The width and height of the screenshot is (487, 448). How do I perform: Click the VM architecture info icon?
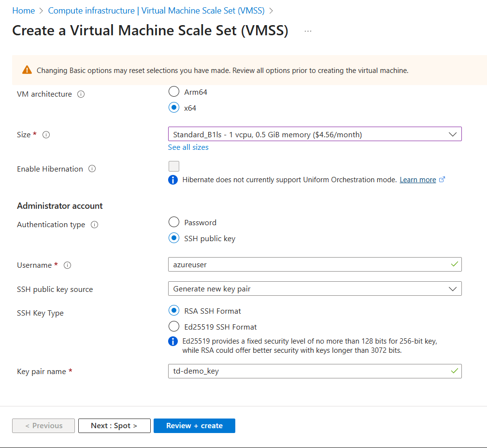[x=81, y=94]
